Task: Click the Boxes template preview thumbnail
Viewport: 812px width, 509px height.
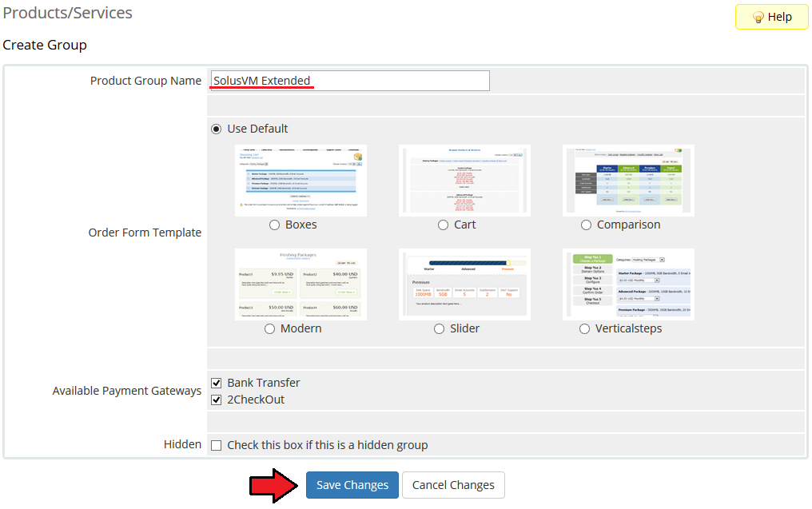Action: [301, 181]
